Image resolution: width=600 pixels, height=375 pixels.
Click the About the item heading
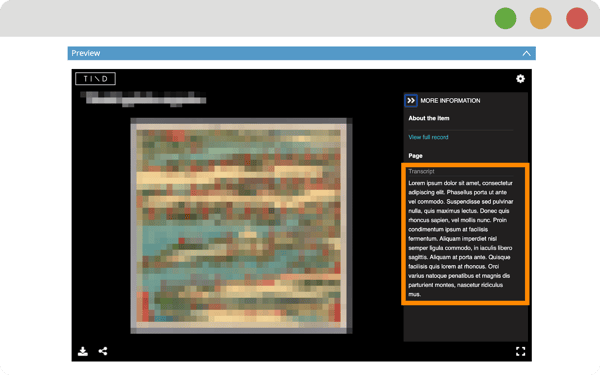click(x=429, y=118)
